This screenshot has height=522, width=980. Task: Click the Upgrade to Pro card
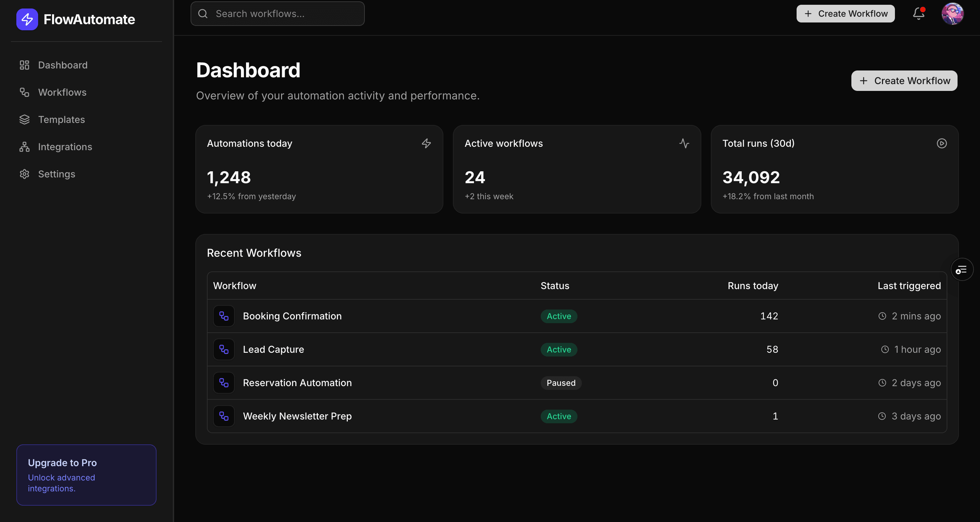click(x=86, y=475)
